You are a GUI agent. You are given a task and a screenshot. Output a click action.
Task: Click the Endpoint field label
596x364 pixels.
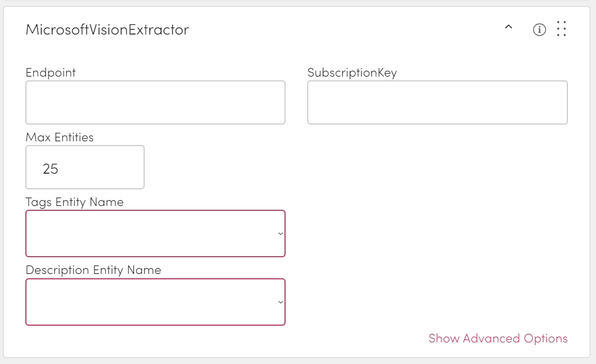51,72
